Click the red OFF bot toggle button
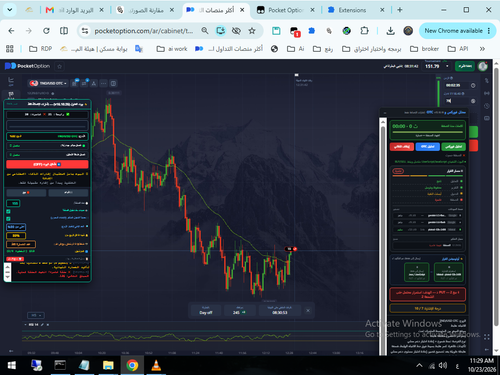The width and height of the screenshot is (500, 375). coord(47,164)
